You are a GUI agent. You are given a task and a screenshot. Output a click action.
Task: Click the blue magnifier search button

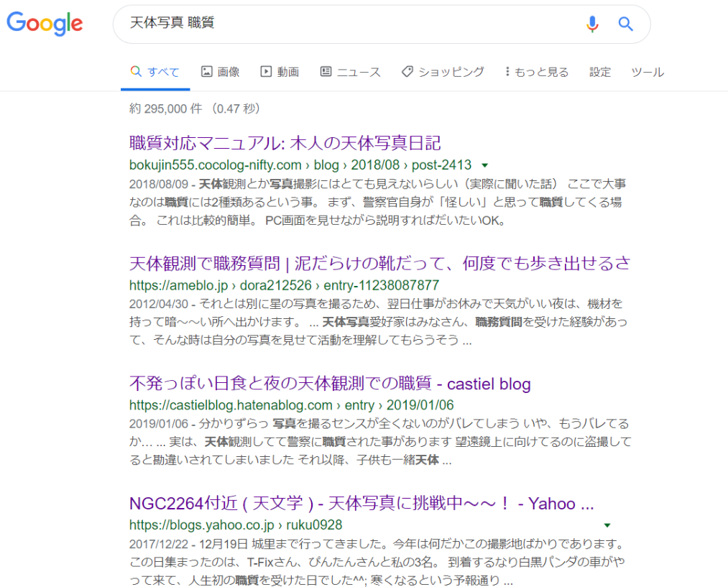coord(625,24)
